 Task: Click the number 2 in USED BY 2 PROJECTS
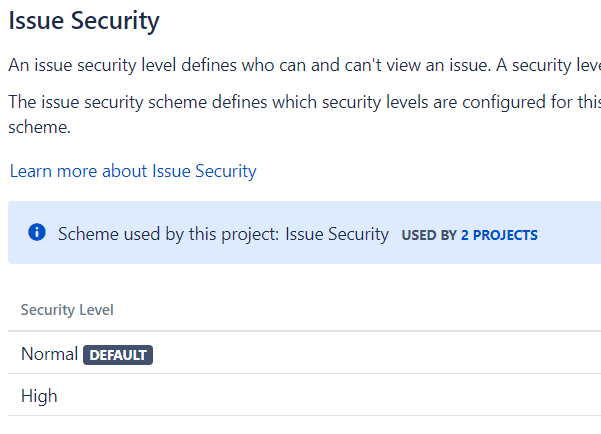point(465,235)
